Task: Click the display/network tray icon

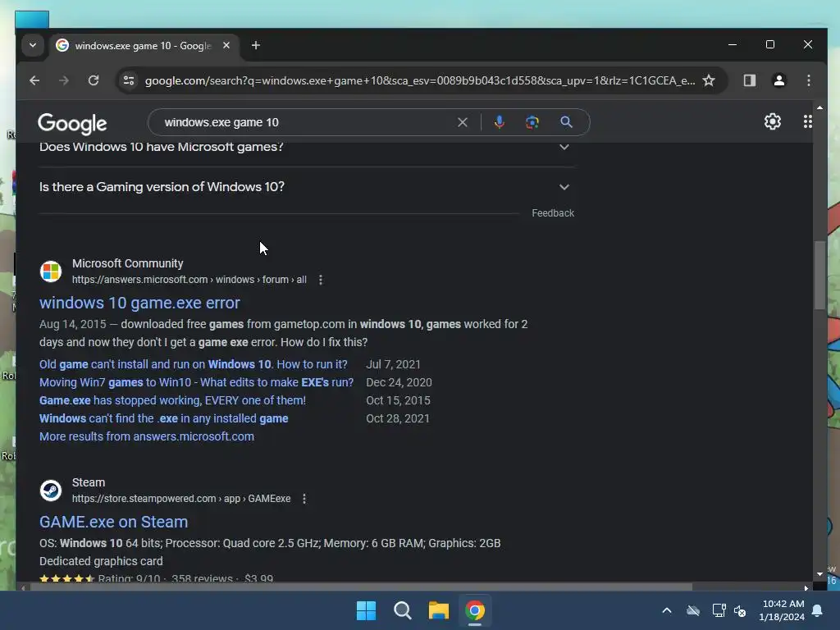Action: click(x=719, y=610)
